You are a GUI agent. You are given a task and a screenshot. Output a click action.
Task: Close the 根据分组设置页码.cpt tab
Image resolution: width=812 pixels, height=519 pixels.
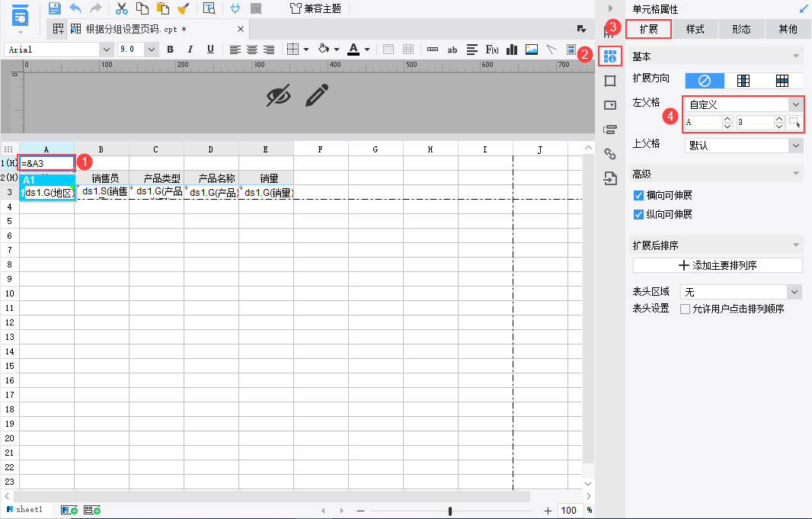click(240, 29)
